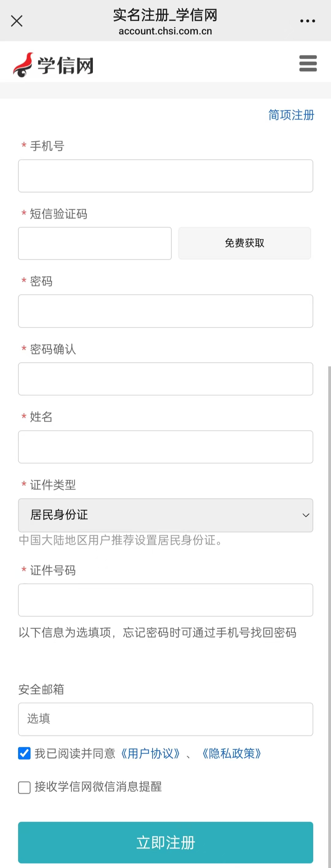This screenshot has width=331, height=868.
Task: Click the 短信验证码 input box
Action: click(x=95, y=243)
